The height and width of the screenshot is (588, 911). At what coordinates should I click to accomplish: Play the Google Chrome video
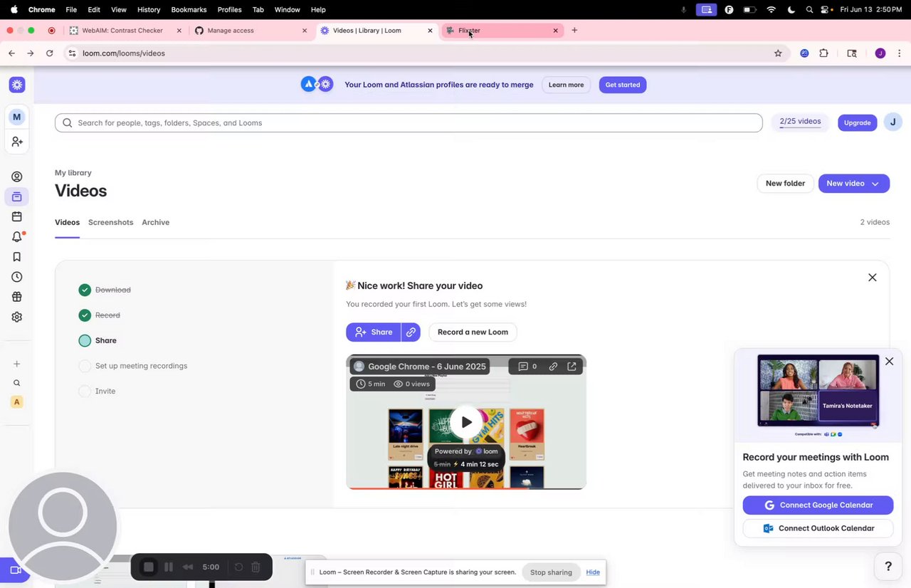[x=466, y=421]
